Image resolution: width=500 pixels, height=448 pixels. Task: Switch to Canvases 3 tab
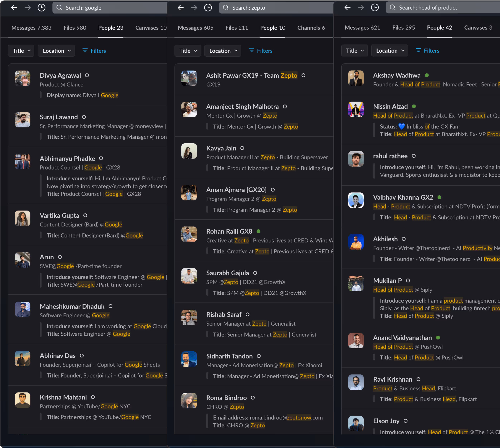click(478, 28)
